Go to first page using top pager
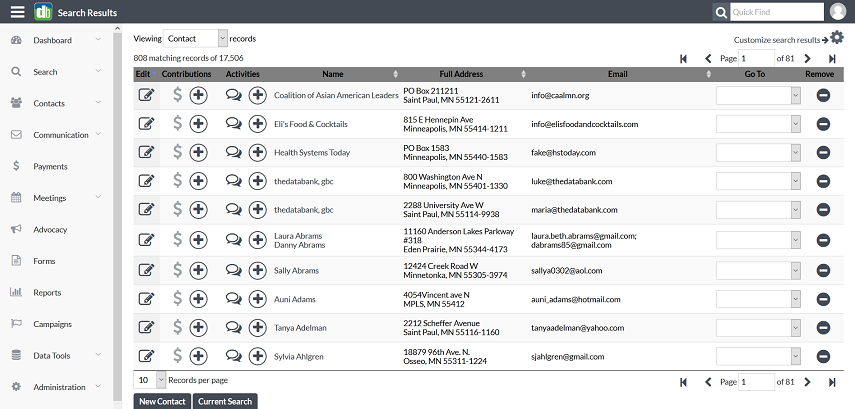The height and width of the screenshot is (409, 855). pyautogui.click(x=683, y=58)
